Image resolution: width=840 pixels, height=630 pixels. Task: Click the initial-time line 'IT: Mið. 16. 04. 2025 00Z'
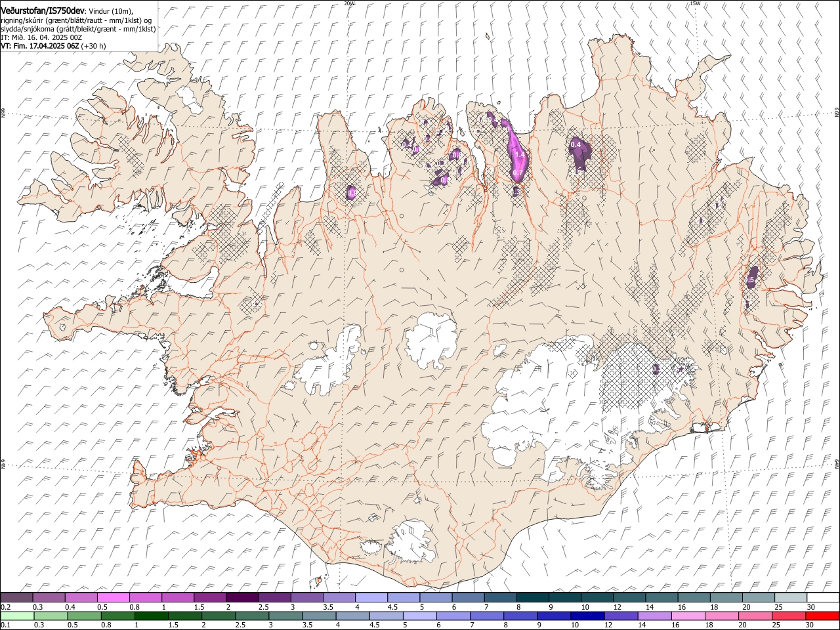coord(41,37)
